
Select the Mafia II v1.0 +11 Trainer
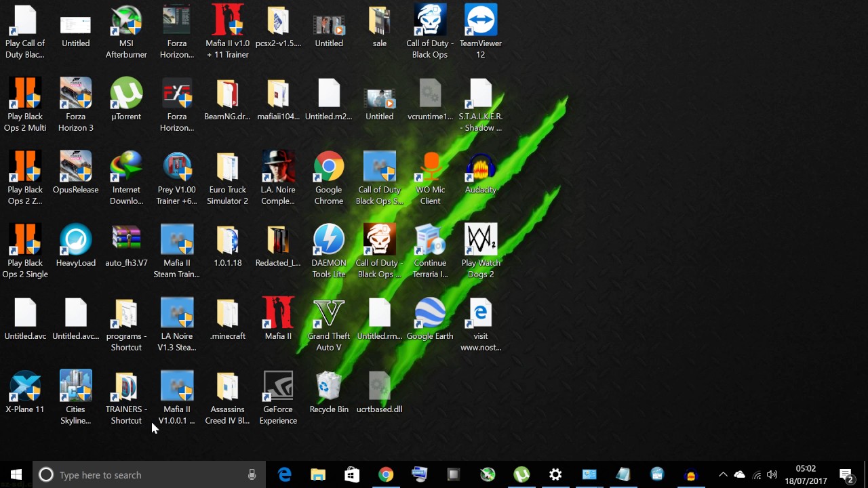point(228,31)
